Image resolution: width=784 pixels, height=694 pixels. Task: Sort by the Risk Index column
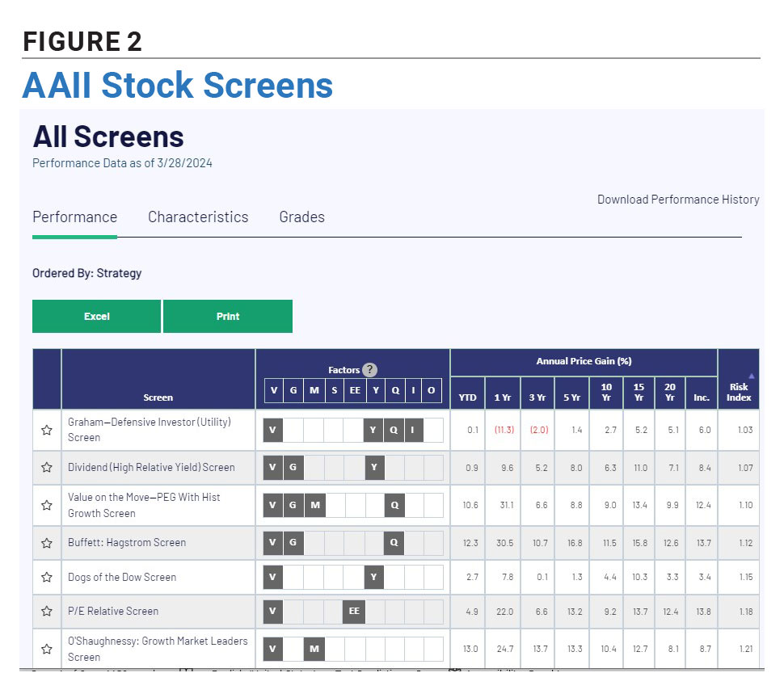[738, 392]
